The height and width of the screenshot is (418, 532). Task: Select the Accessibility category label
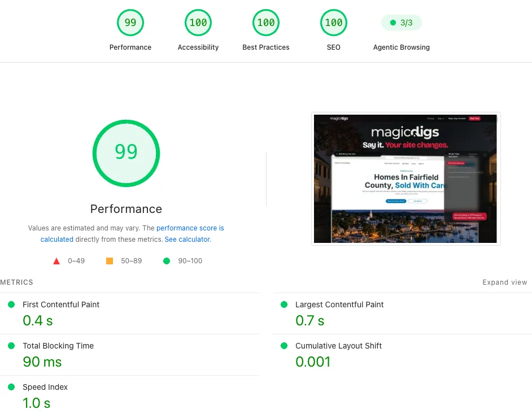click(x=198, y=47)
